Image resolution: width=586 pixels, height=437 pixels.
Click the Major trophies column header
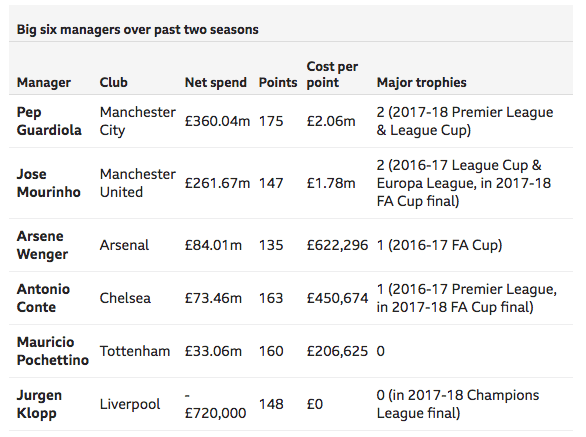coord(422,83)
